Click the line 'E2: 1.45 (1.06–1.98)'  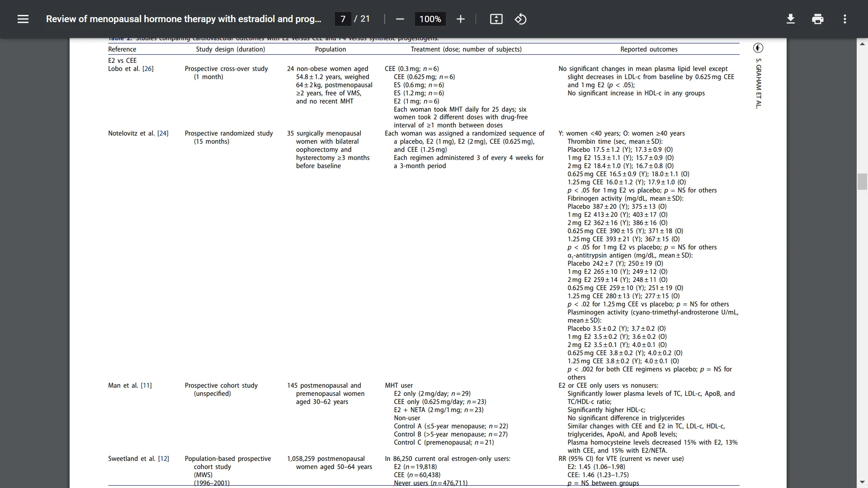[596, 467]
